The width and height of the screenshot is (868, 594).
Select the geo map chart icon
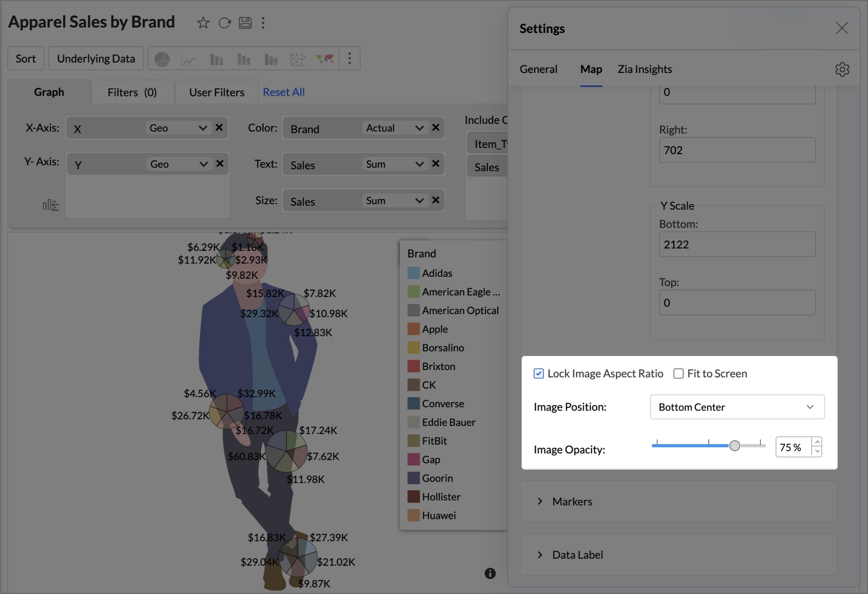(x=325, y=58)
